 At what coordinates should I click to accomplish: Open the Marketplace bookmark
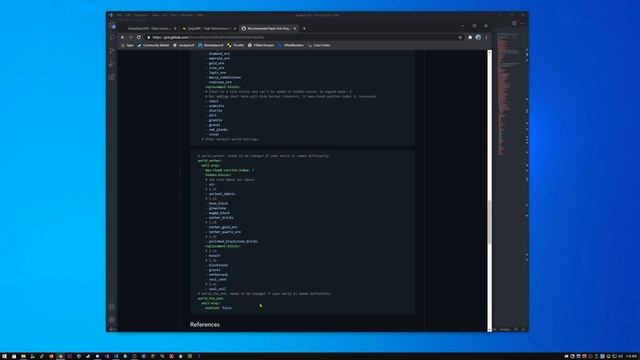click(211, 45)
